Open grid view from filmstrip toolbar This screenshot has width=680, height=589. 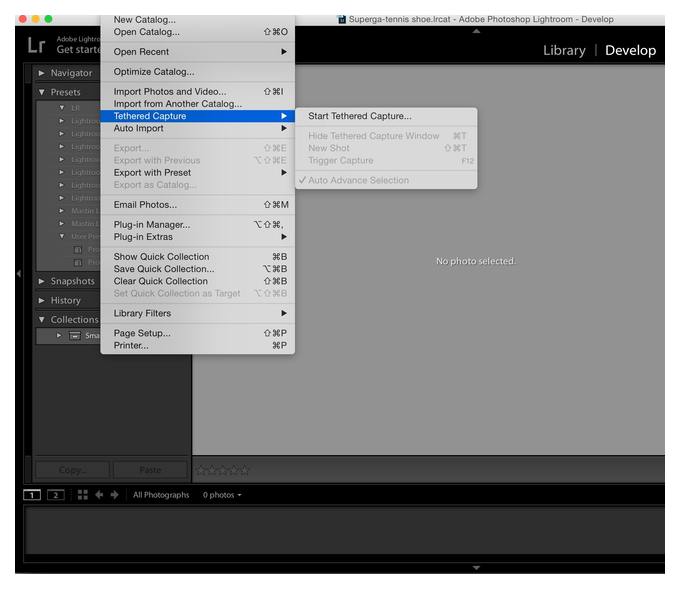pyautogui.click(x=82, y=495)
